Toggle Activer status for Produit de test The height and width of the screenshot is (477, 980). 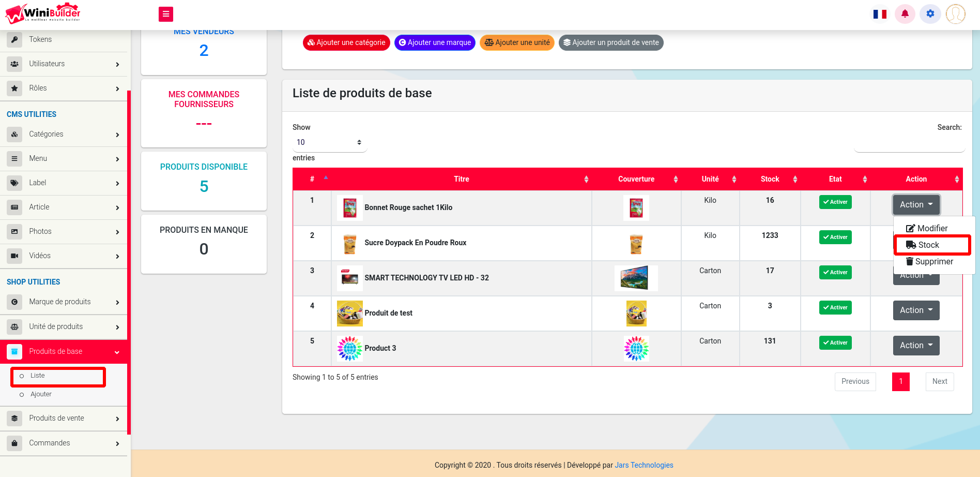tap(835, 307)
